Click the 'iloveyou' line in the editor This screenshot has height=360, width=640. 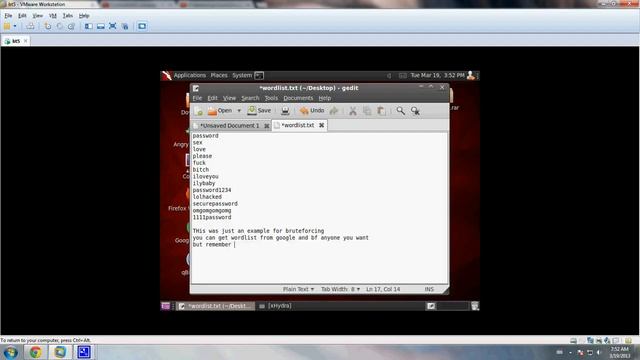point(206,176)
